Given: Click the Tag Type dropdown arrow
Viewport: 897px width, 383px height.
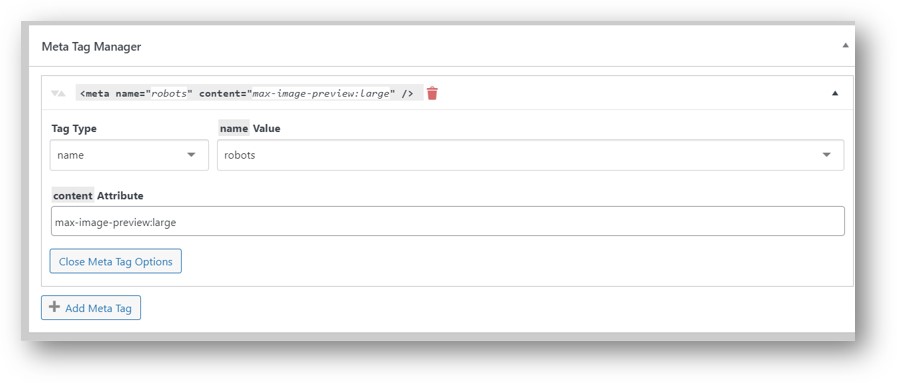Looking at the screenshot, I should (191, 155).
